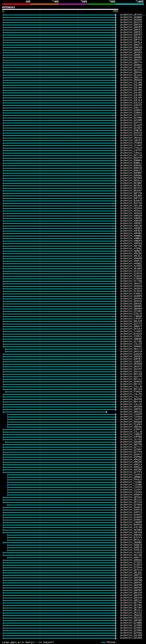Click the hit label UniRef100_Q58I24
Image resolution: width=146 pixels, height=644 pixels.
(131, 77)
